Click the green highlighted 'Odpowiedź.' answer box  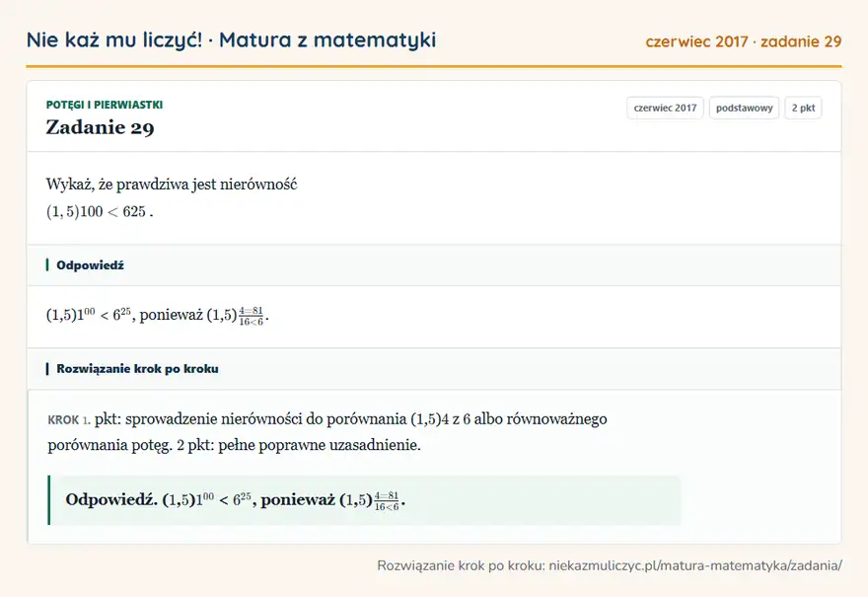tap(364, 500)
